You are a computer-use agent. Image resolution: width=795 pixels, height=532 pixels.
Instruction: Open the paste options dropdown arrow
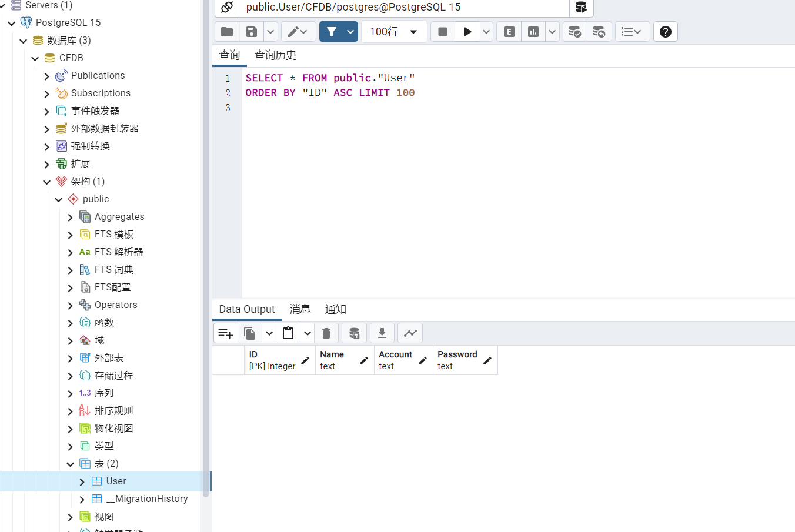(308, 333)
